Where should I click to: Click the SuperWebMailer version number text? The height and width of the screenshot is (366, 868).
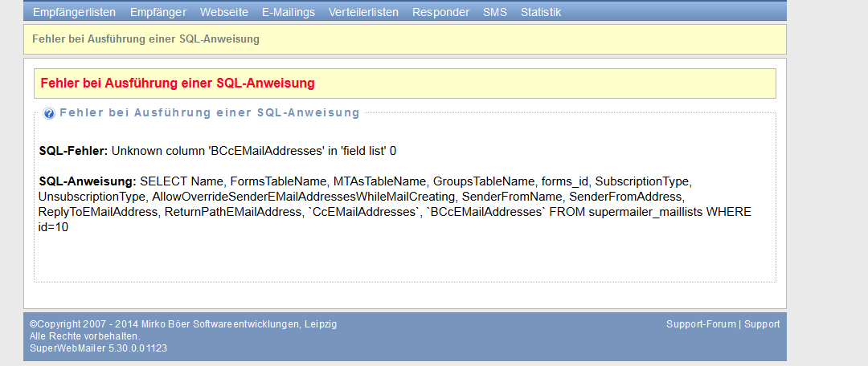99,348
